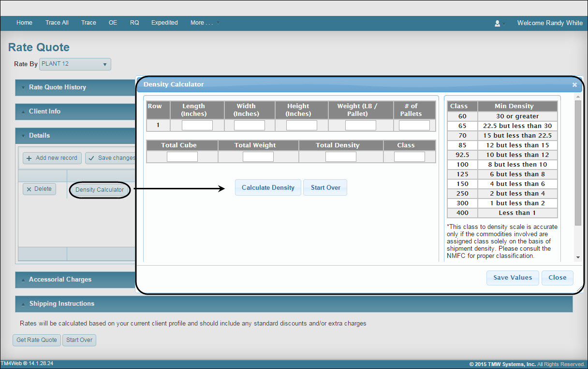Select class 60 cell
This screenshot has height=369, width=588.
click(x=462, y=116)
